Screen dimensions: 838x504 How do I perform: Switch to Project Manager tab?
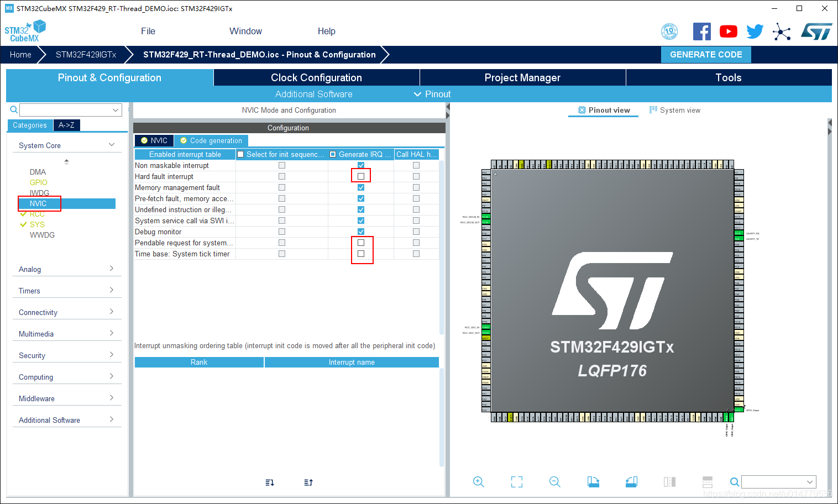point(523,77)
